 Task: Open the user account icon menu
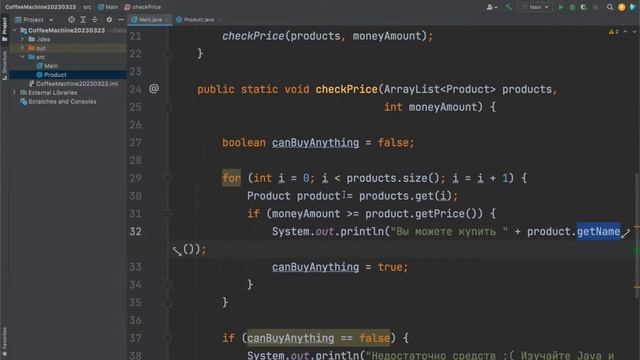click(x=491, y=7)
